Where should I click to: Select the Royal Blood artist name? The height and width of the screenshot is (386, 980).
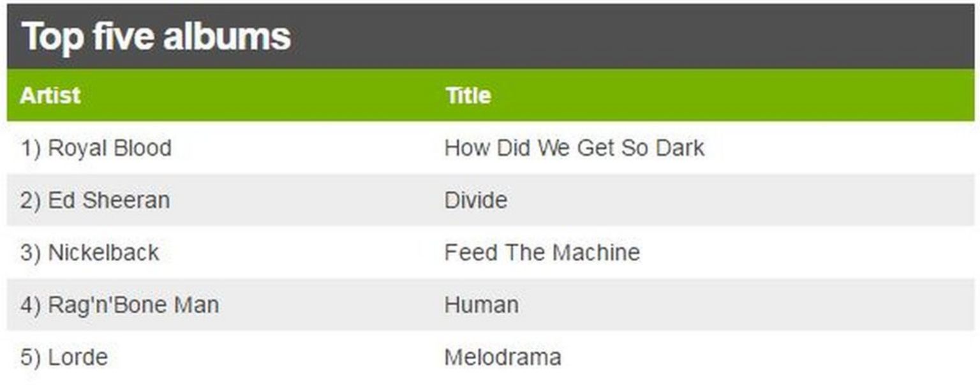click(x=110, y=148)
